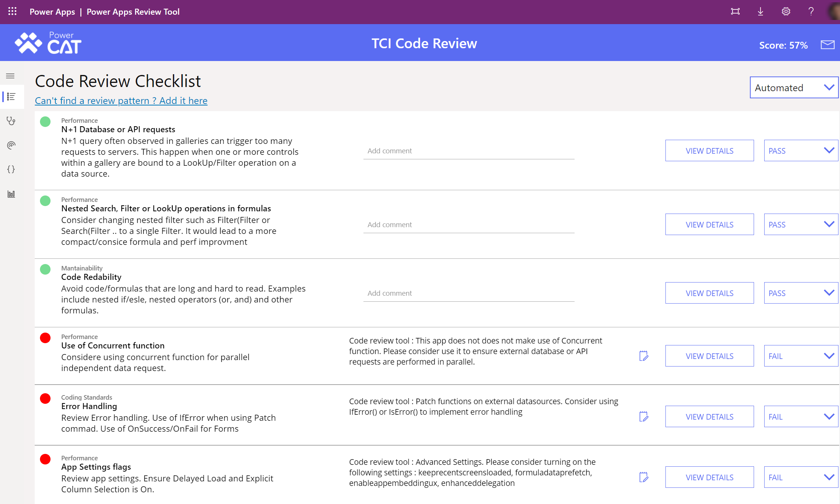Click the red status dot for Error Handling
This screenshot has width=840, height=504.
tap(45, 398)
